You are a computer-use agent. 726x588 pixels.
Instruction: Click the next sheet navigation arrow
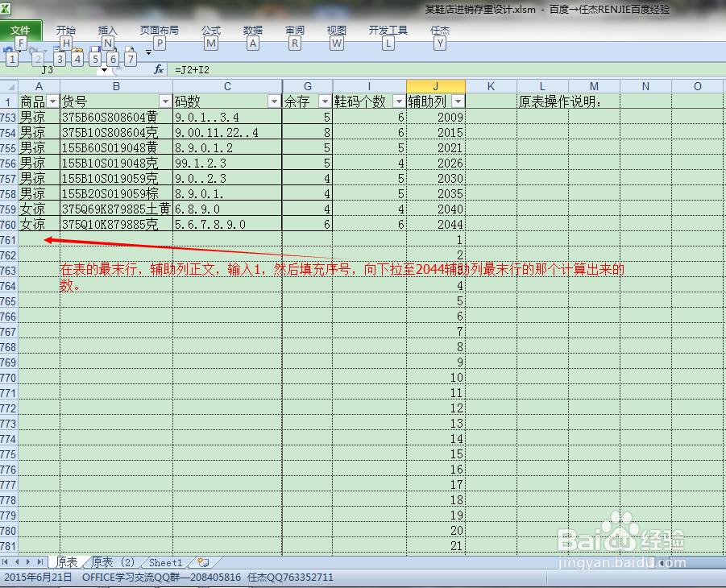coord(28,562)
